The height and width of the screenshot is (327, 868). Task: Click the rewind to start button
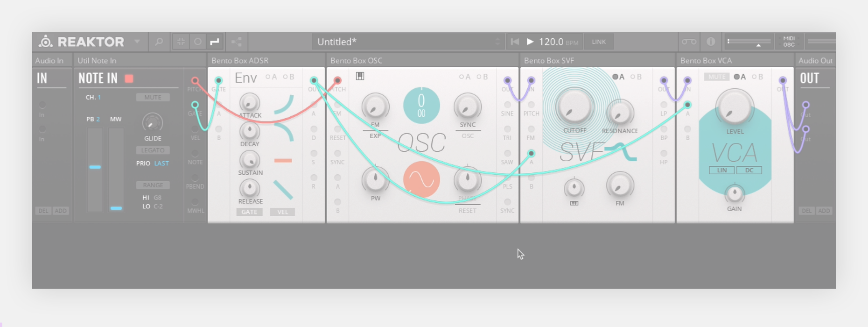pos(515,42)
